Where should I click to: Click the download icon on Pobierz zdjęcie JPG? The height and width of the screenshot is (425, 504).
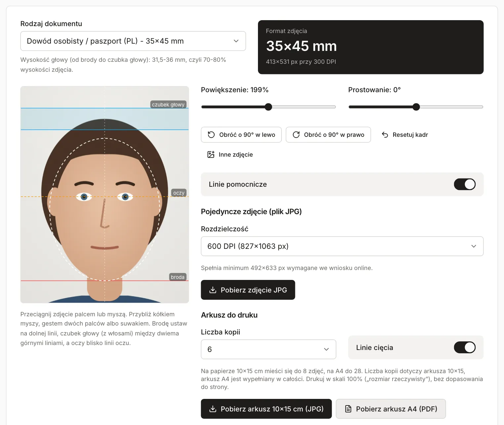[x=213, y=290]
